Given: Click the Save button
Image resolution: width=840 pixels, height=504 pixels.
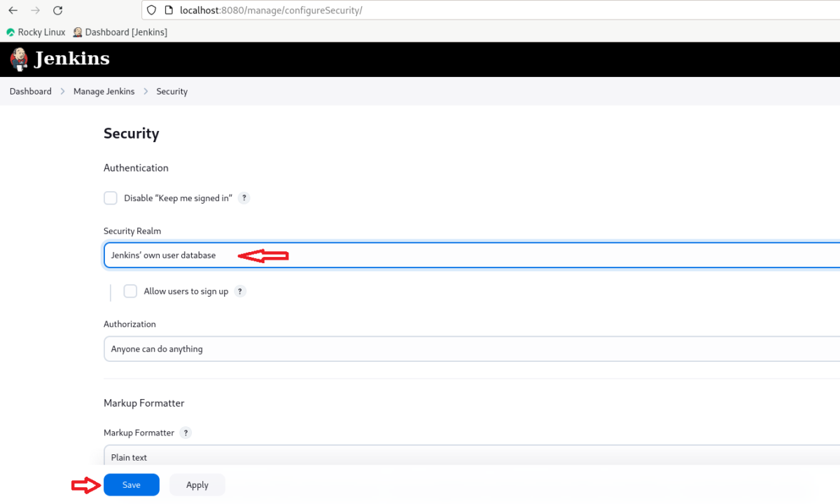Looking at the screenshot, I should pyautogui.click(x=131, y=484).
